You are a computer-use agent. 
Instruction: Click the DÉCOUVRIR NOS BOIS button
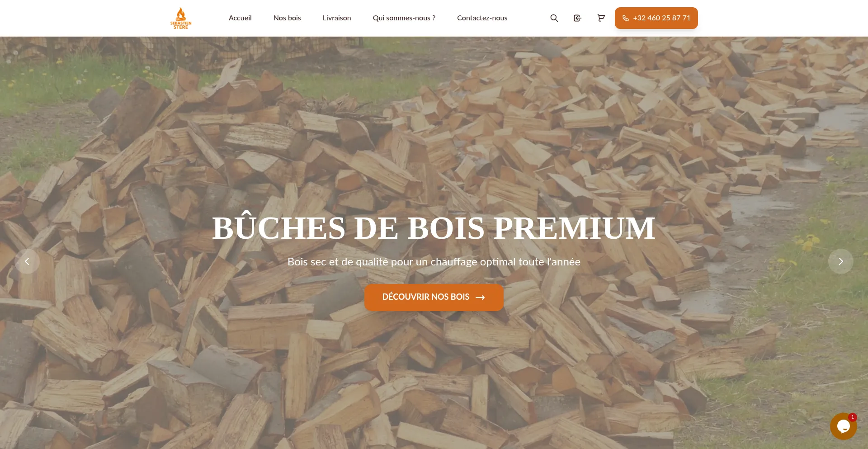pos(434,297)
